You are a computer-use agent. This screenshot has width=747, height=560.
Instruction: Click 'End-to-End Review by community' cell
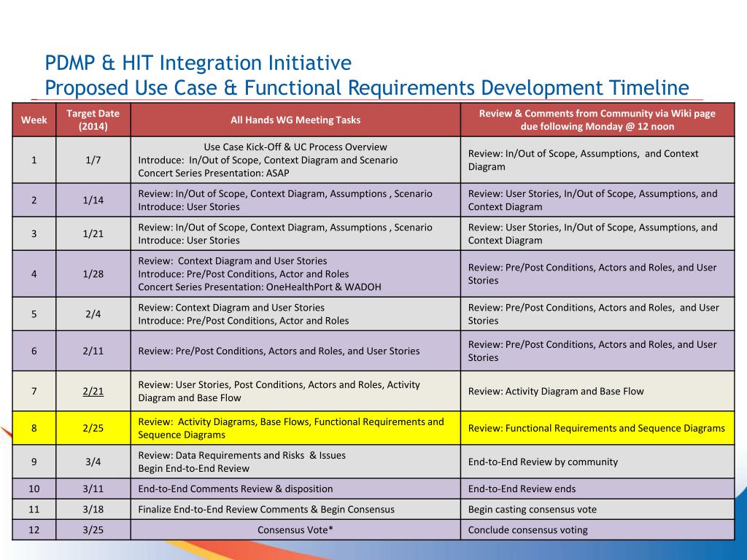pos(597,462)
